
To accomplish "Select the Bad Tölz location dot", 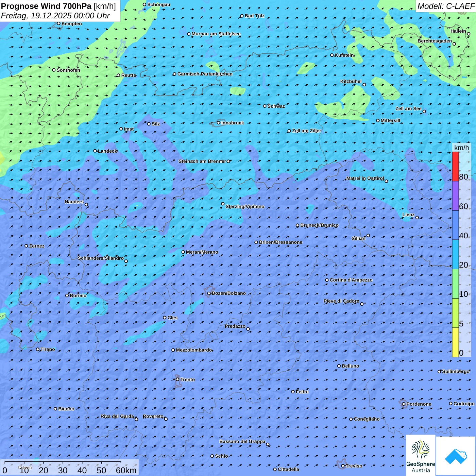I will pos(242,16).
